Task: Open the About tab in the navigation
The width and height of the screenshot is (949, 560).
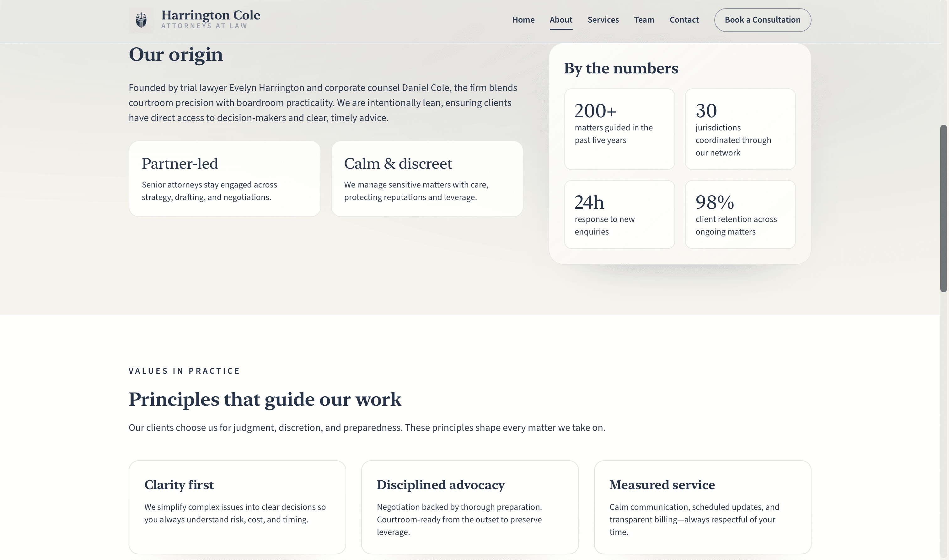Action: [561, 20]
